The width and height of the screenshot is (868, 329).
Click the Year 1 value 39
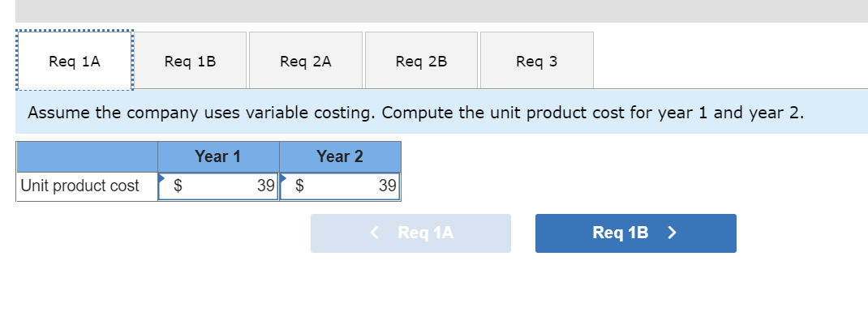[x=265, y=186]
